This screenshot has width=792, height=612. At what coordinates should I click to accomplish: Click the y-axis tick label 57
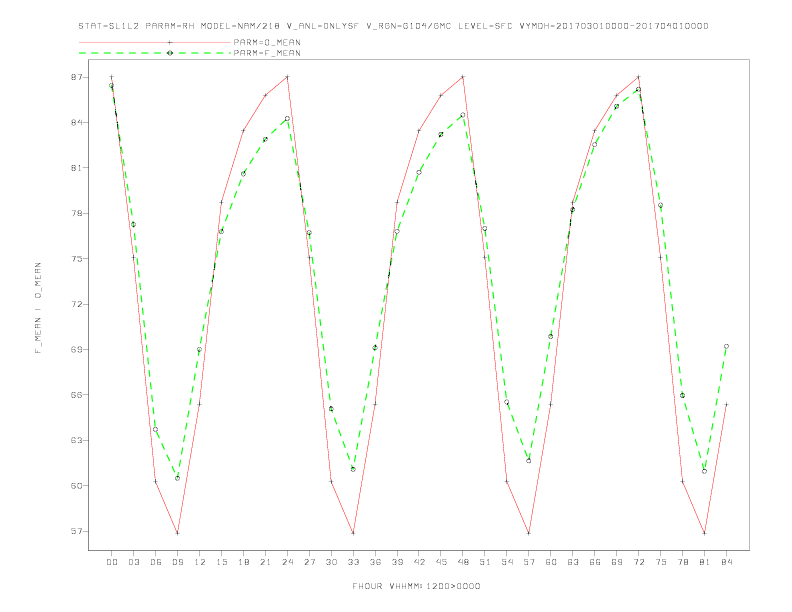click(77, 531)
